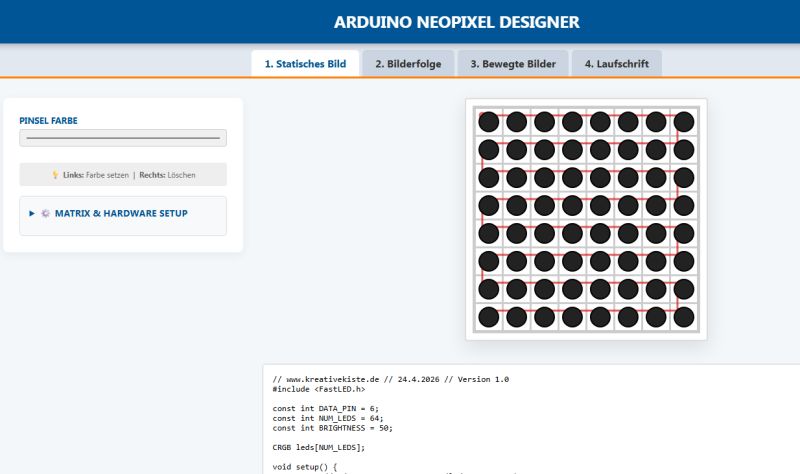The height and width of the screenshot is (474, 800).
Task: Paint the first LED in the third row
Action: (488, 178)
